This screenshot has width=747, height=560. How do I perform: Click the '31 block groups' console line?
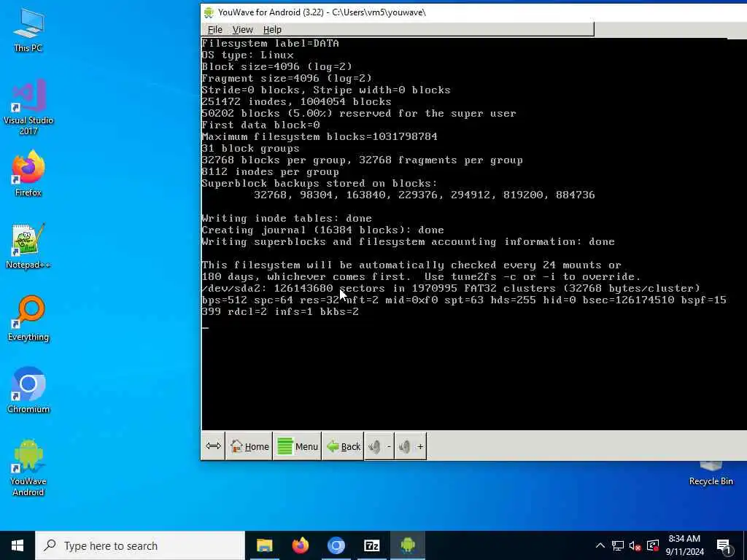click(x=250, y=148)
